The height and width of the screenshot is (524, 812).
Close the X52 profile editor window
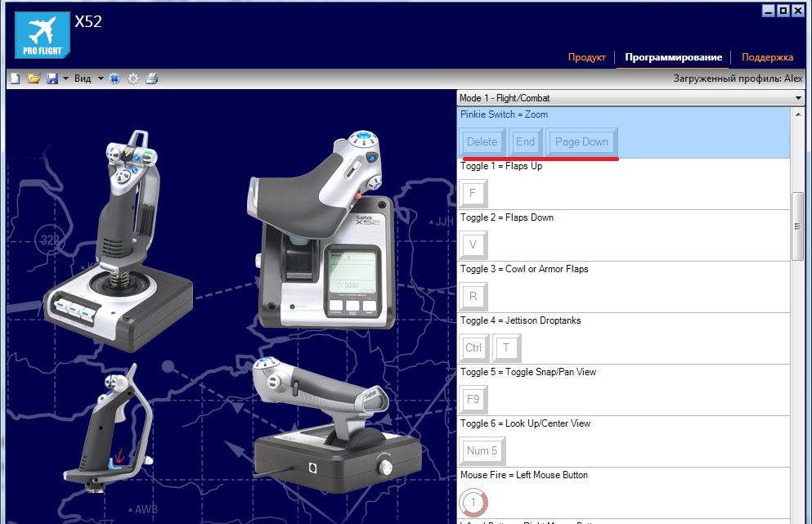[x=798, y=11]
